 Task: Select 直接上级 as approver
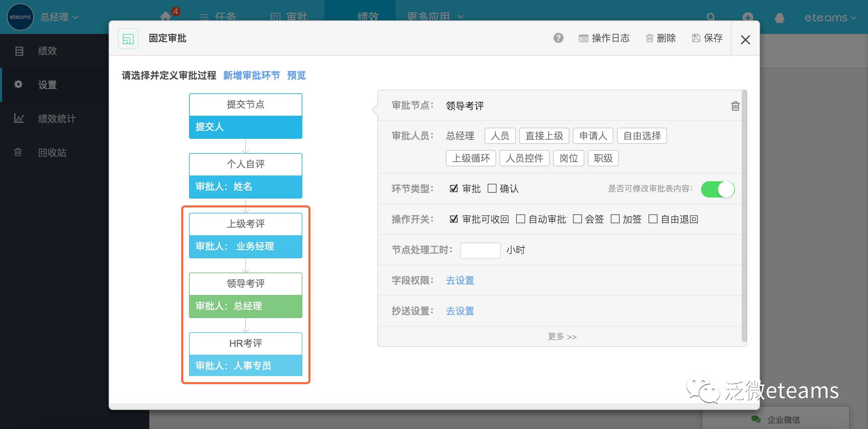tap(544, 136)
